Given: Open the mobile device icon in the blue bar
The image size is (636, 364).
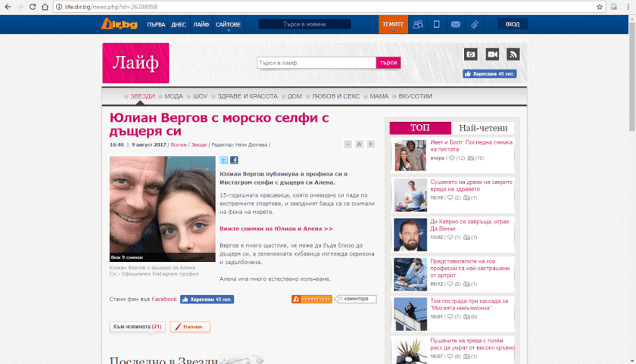Looking at the screenshot, I should click(436, 24).
